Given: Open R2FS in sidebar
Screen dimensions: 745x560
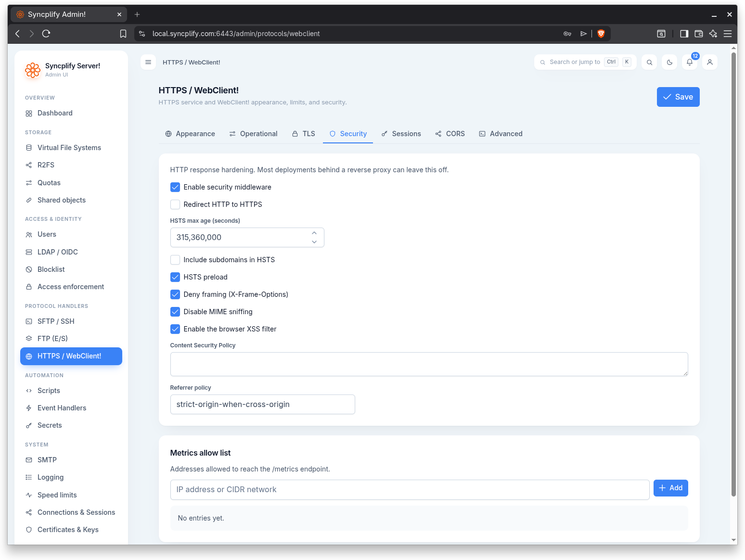Looking at the screenshot, I should (x=71, y=165).
